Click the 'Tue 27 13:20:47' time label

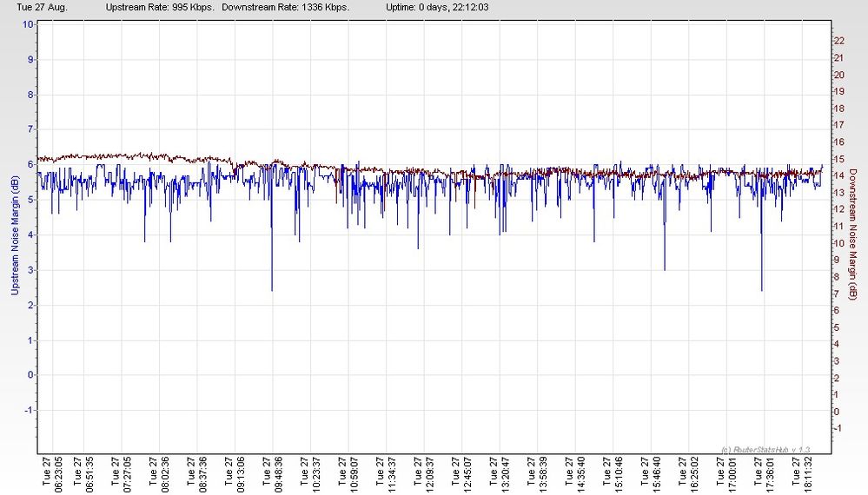click(500, 474)
